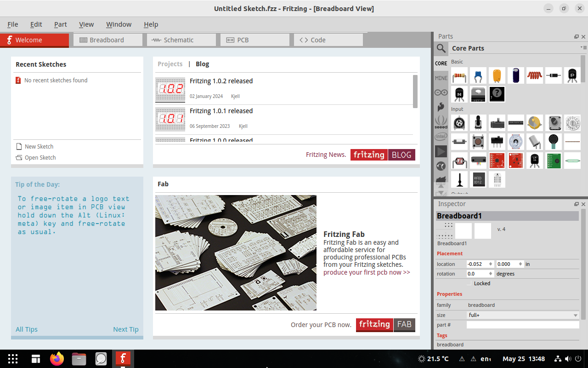Image resolution: width=588 pixels, height=368 pixels.
Task: Pick the red coil inductor part
Action: [x=534, y=75]
